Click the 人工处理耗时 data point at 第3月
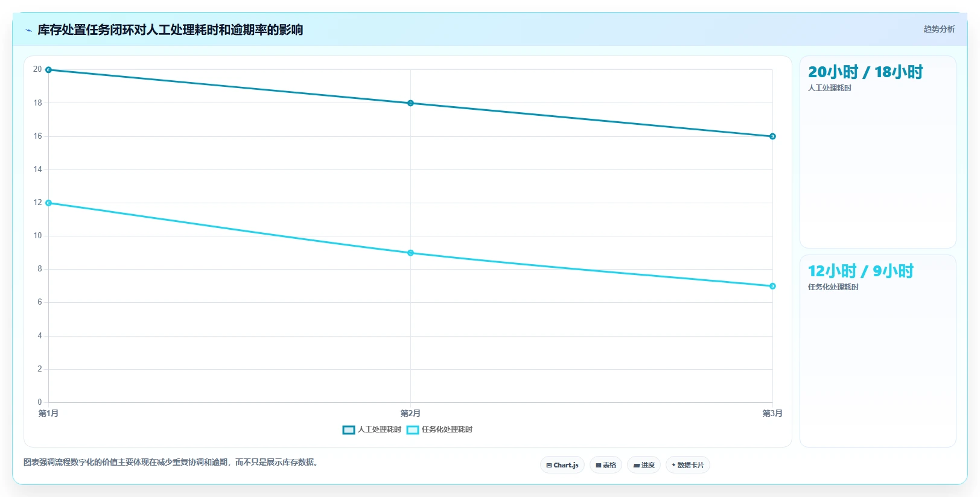This screenshot has height=497, width=980. [x=772, y=136]
